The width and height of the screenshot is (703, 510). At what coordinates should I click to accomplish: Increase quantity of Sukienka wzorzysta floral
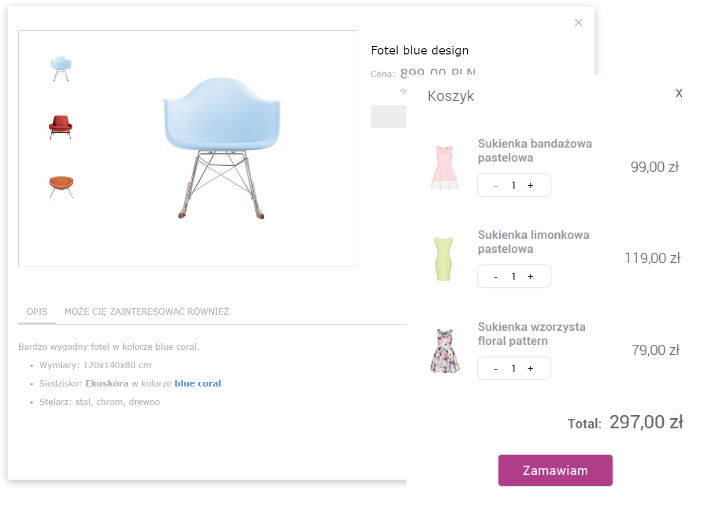tap(531, 368)
